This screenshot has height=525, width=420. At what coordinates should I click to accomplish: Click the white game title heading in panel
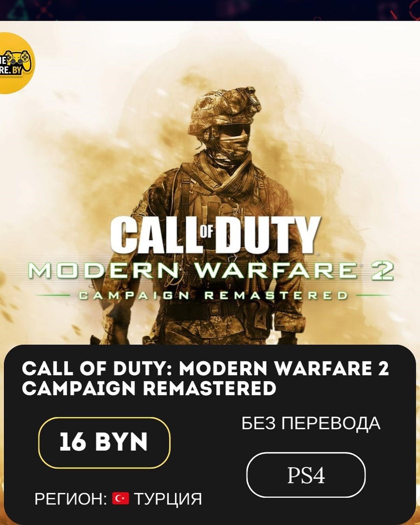[205, 378]
